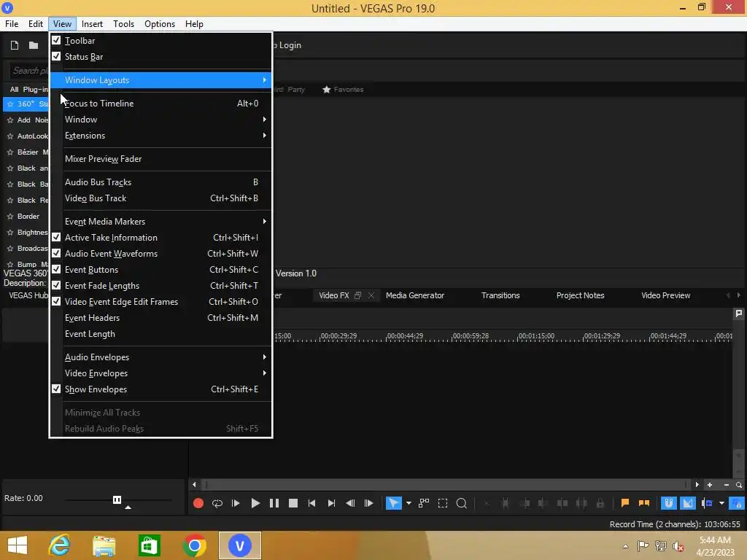747x560 pixels.
Task: Click the red Record button
Action: [198, 503]
